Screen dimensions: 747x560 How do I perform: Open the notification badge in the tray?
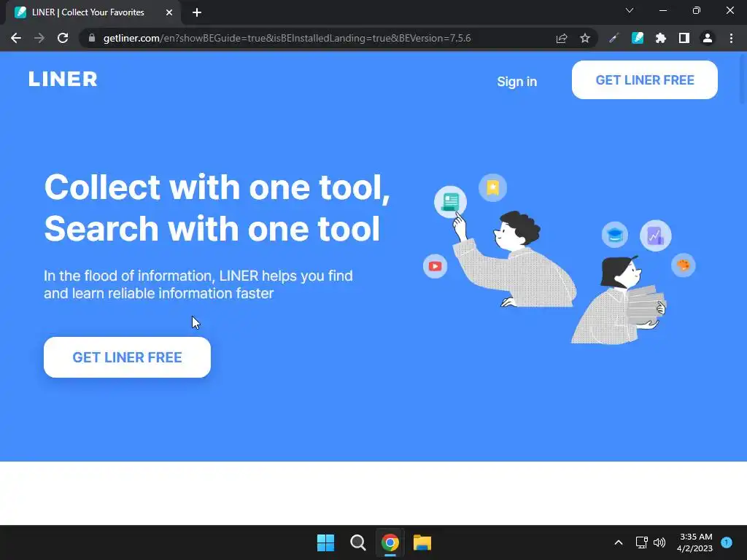coord(727,542)
